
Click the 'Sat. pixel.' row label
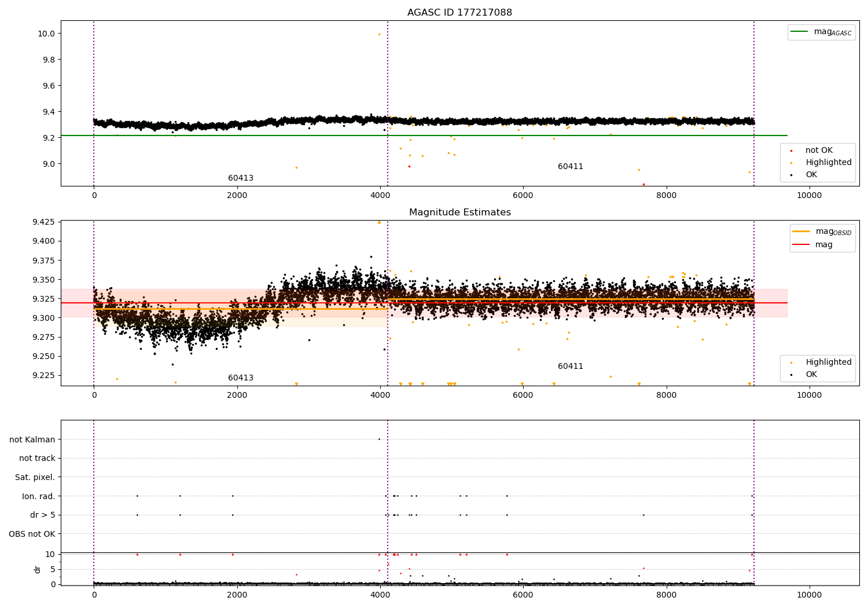(35, 478)
